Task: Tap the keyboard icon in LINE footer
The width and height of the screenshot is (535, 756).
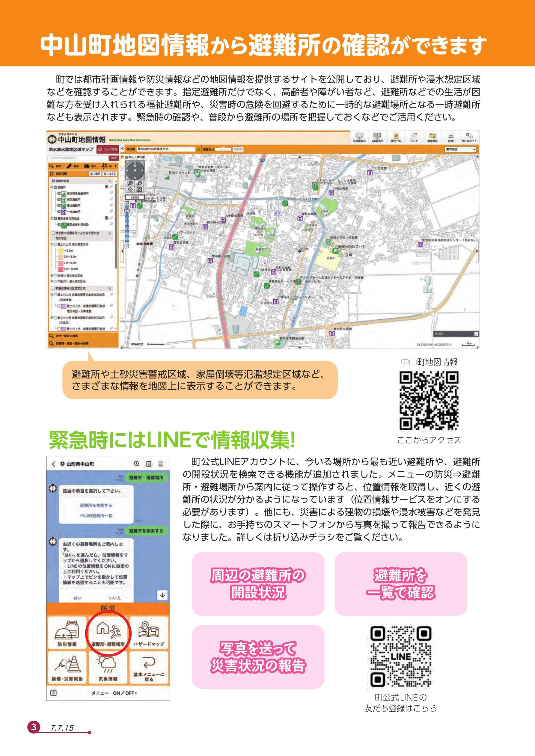Action: coord(53,693)
